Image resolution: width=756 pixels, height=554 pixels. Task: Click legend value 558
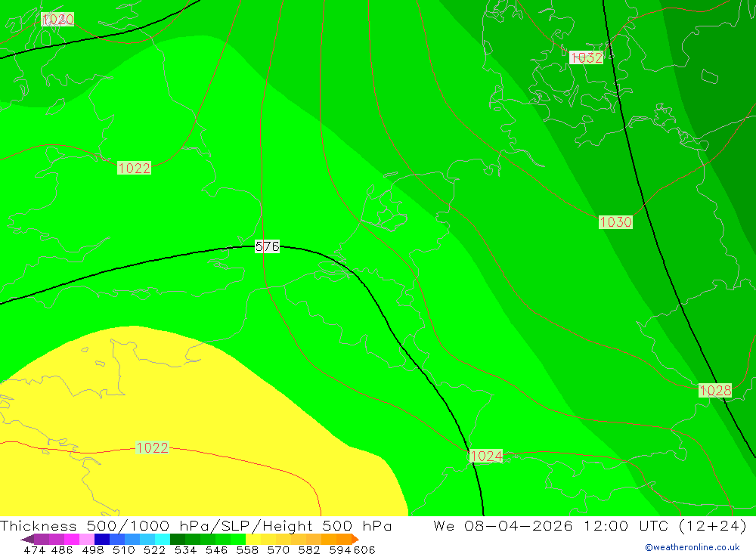[x=247, y=550]
